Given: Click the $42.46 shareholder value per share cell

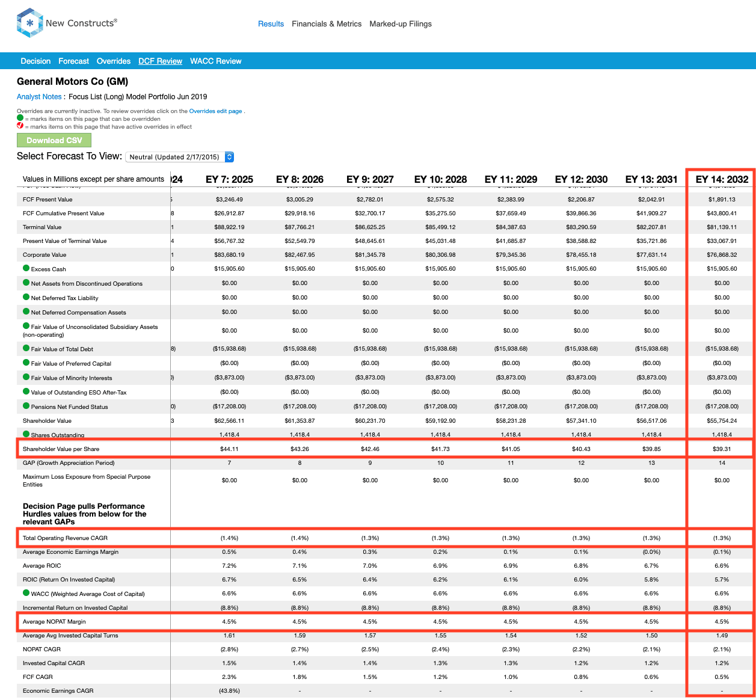Looking at the screenshot, I should click(370, 449).
